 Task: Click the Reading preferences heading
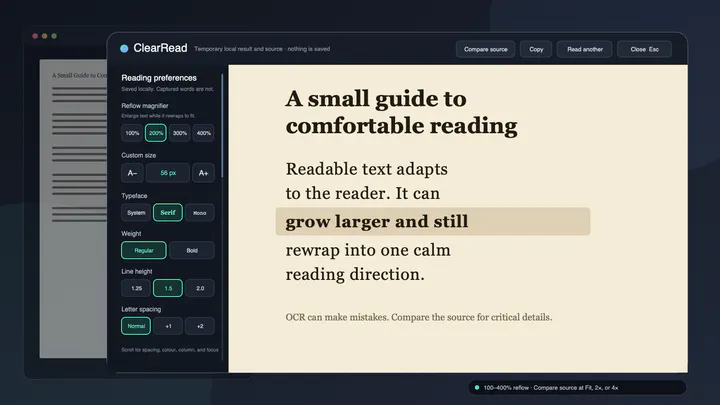pos(159,78)
